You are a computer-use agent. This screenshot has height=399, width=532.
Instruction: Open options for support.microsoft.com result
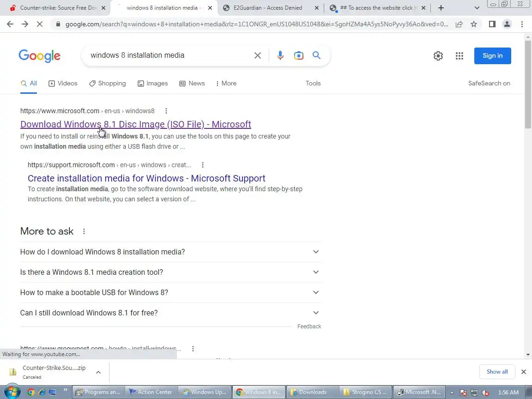point(203,165)
